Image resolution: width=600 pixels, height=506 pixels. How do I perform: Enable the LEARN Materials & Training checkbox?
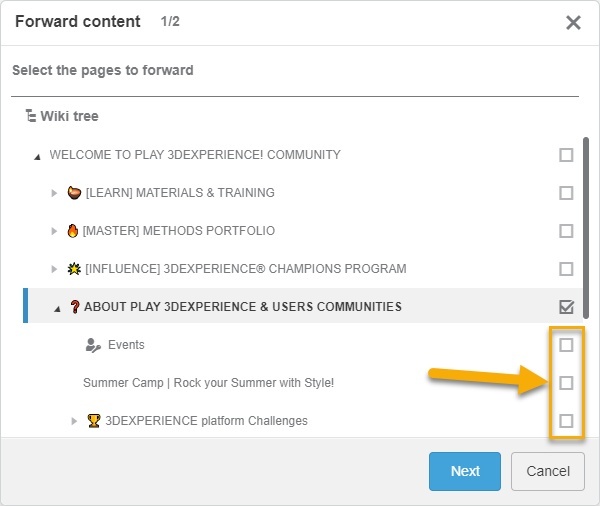[566, 193]
